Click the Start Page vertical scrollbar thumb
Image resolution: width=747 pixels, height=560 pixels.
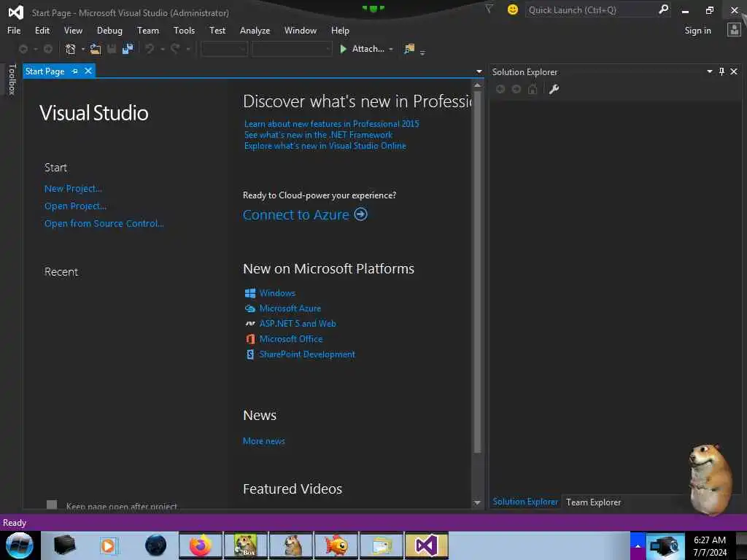tap(477, 271)
